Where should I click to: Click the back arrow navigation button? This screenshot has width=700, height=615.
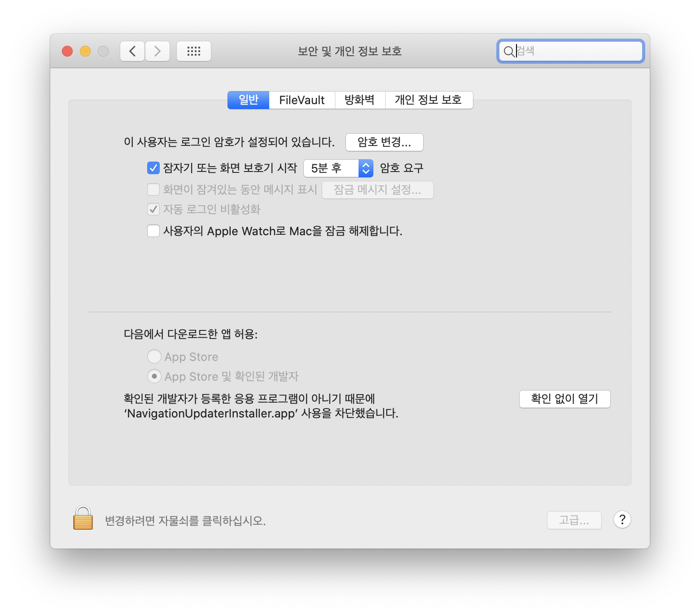(x=132, y=51)
